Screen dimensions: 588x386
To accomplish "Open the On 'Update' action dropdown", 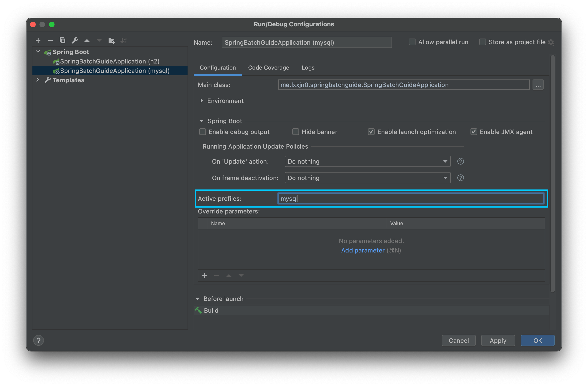I will click(367, 161).
